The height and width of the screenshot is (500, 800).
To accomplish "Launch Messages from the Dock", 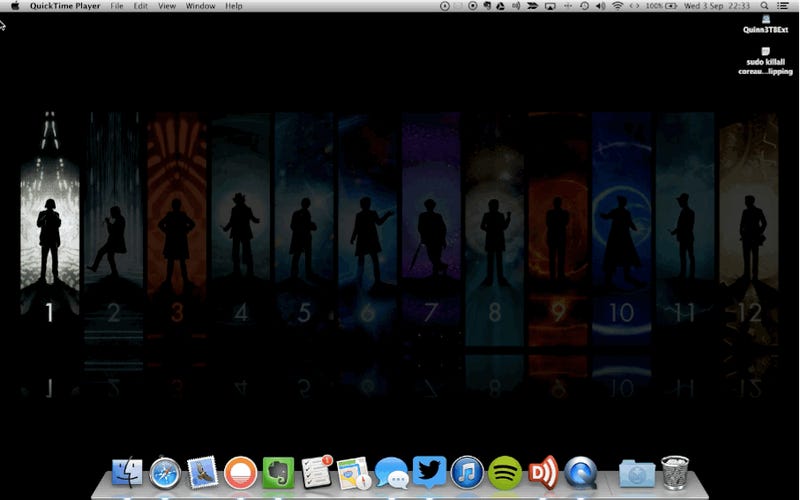I will (391, 473).
